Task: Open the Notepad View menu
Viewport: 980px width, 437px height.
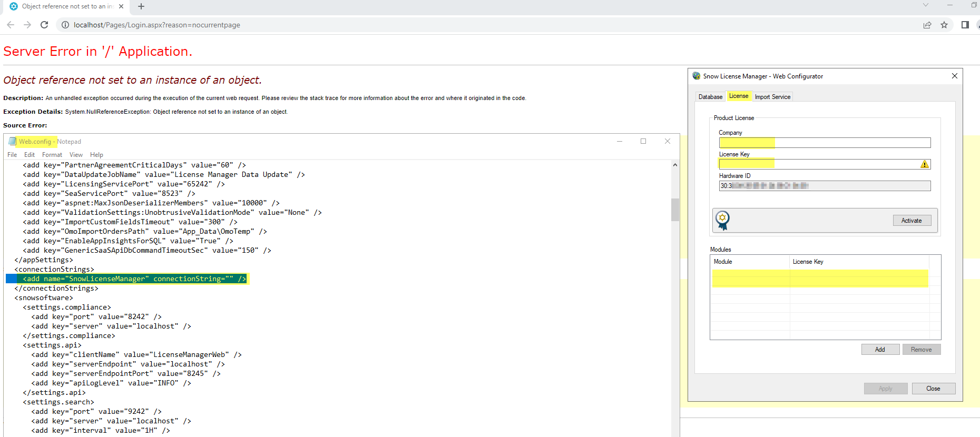Action: 76,155
